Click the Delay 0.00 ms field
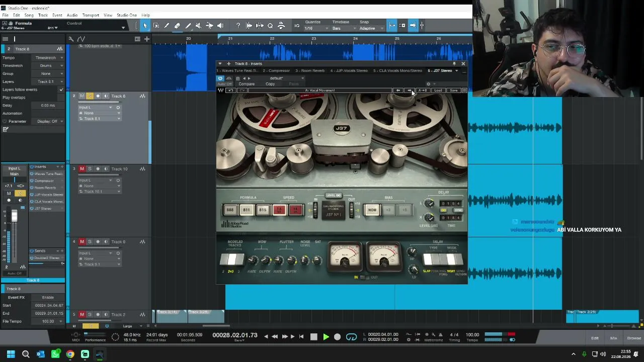 coord(48,106)
